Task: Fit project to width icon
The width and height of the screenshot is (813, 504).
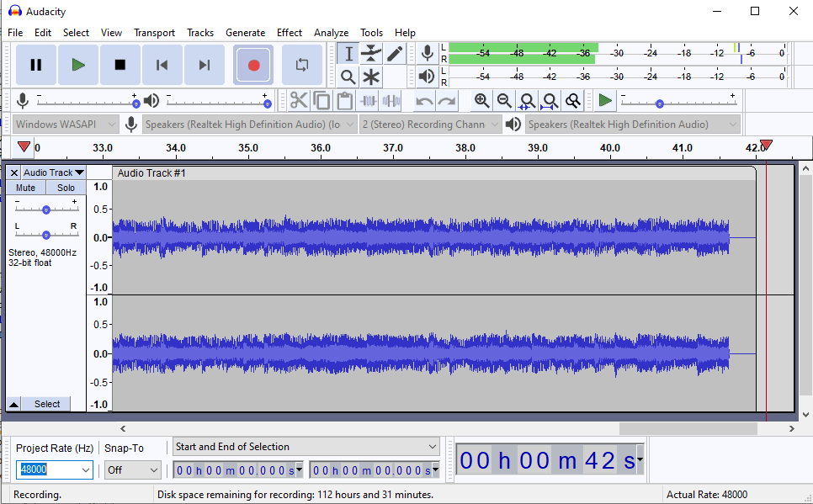Action: tap(550, 101)
